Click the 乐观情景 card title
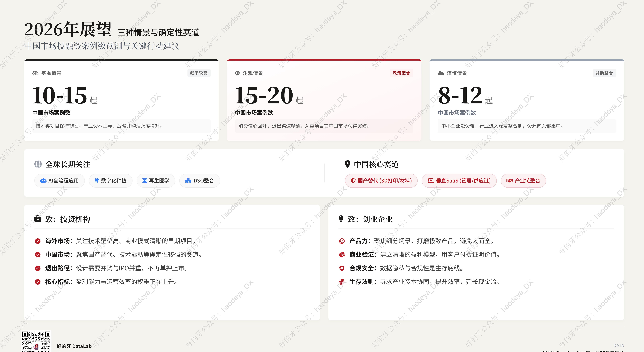This screenshot has width=644, height=352. [x=253, y=73]
